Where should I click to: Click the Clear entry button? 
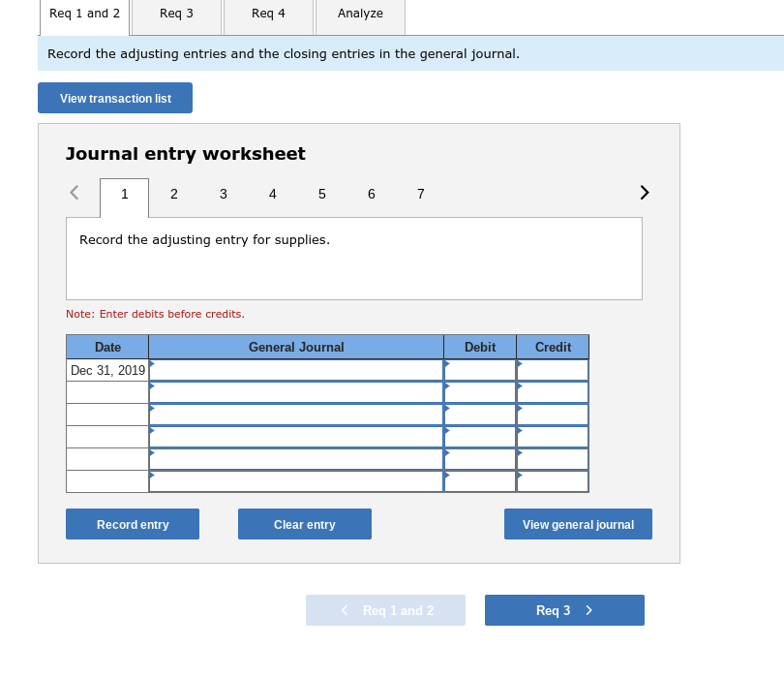(x=304, y=524)
